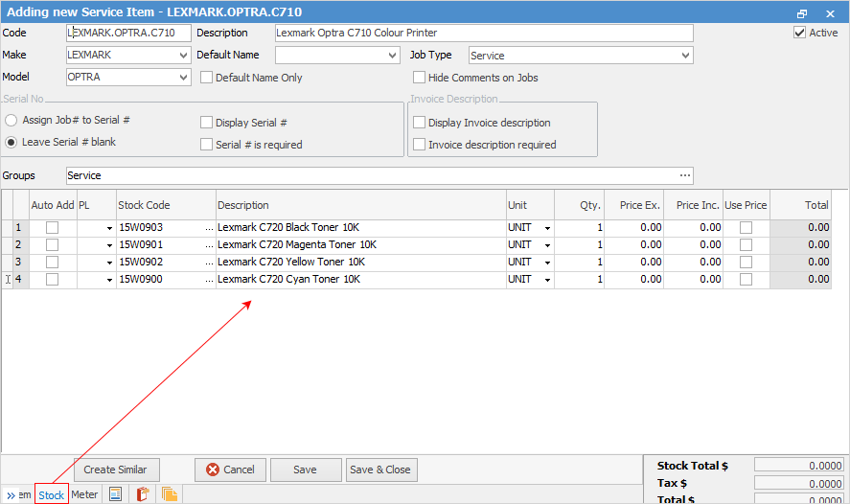Open the Groups ellipsis browse button

[685, 175]
